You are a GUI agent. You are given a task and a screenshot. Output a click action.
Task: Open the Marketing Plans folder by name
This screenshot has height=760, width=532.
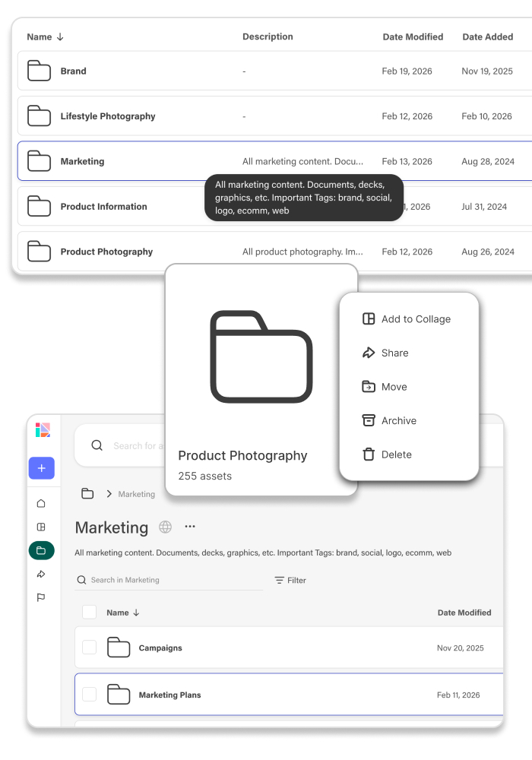click(x=169, y=695)
